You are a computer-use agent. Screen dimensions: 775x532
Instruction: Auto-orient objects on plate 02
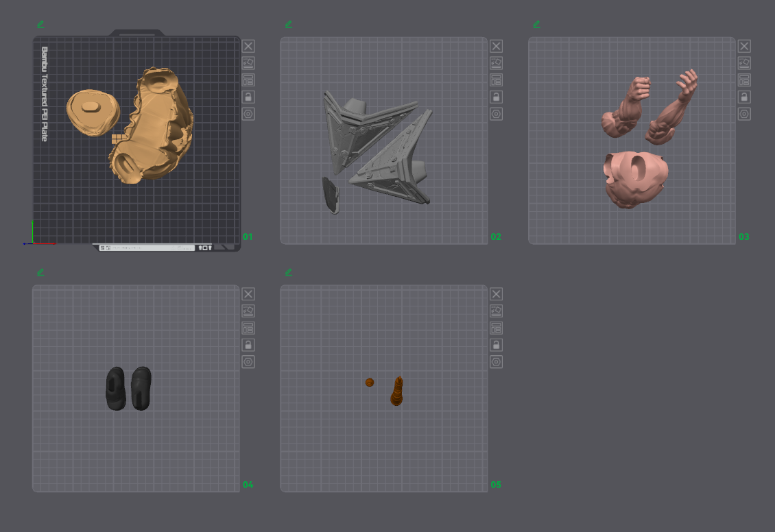pos(497,63)
